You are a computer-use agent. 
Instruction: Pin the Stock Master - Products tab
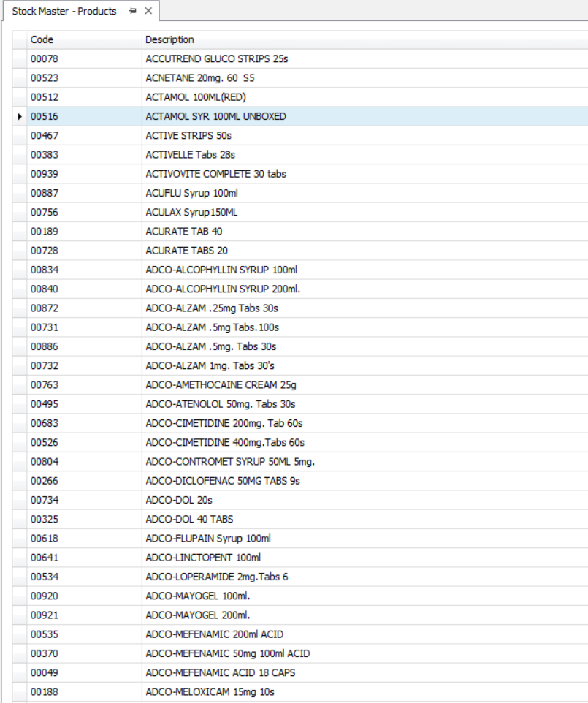pyautogui.click(x=132, y=11)
